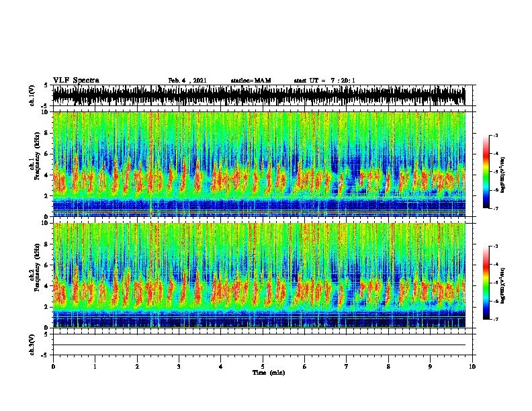Click the ch.1 color scale bar
This screenshot has width=532, height=411.
click(x=486, y=172)
